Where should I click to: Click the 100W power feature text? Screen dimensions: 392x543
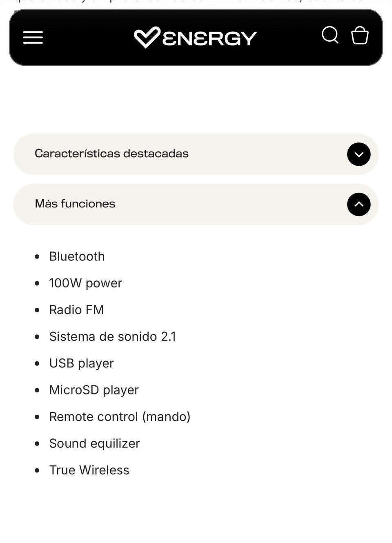(85, 283)
